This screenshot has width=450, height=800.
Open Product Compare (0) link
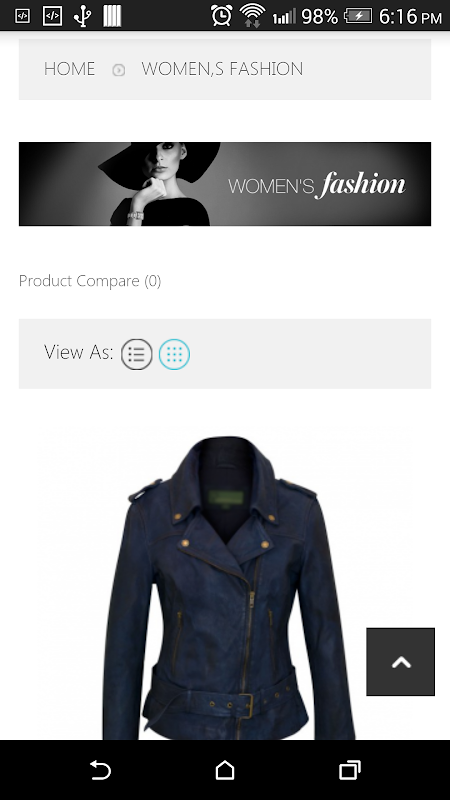coord(90,281)
